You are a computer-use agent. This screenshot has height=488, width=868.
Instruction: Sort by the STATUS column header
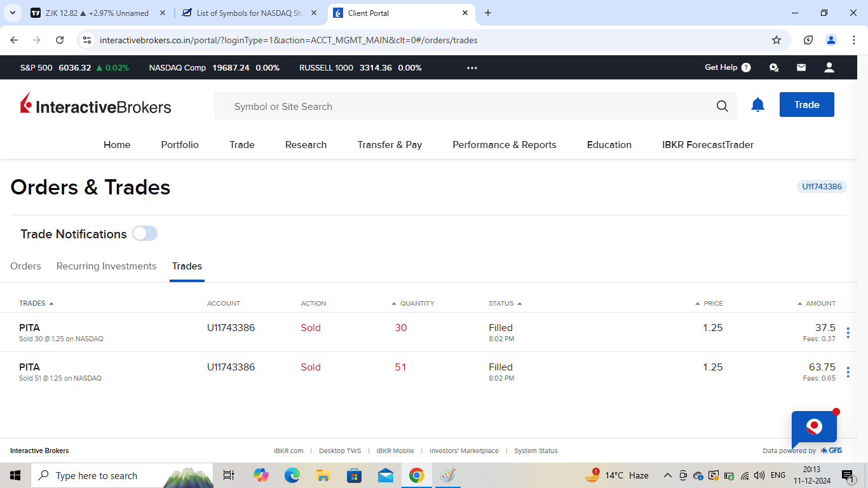tap(505, 303)
